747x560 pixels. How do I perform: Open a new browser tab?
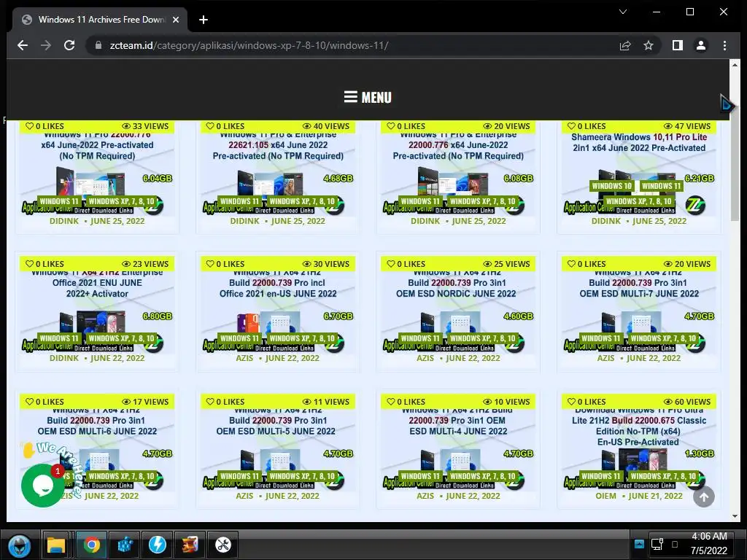click(204, 20)
